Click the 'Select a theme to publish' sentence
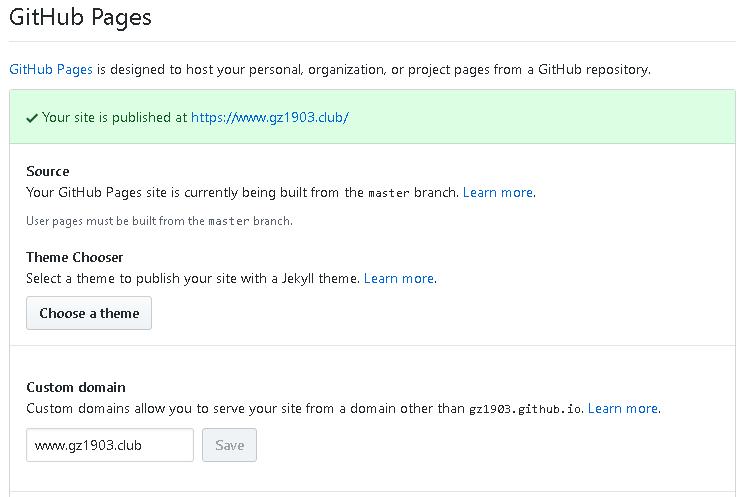Image resolution: width=749 pixels, height=497 pixels. 192,278
